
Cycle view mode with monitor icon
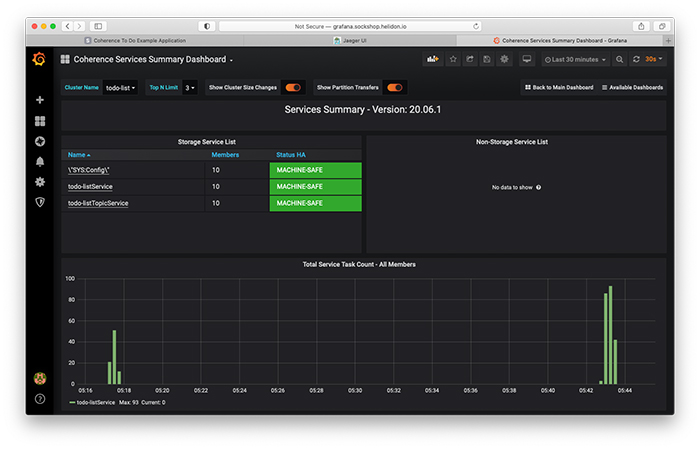[x=527, y=59]
